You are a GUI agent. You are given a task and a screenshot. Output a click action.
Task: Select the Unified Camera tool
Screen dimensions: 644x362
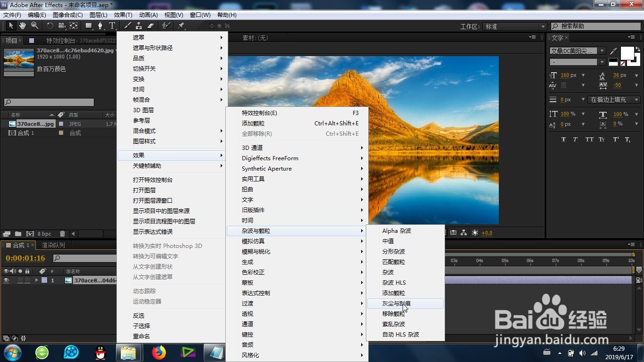[62, 25]
